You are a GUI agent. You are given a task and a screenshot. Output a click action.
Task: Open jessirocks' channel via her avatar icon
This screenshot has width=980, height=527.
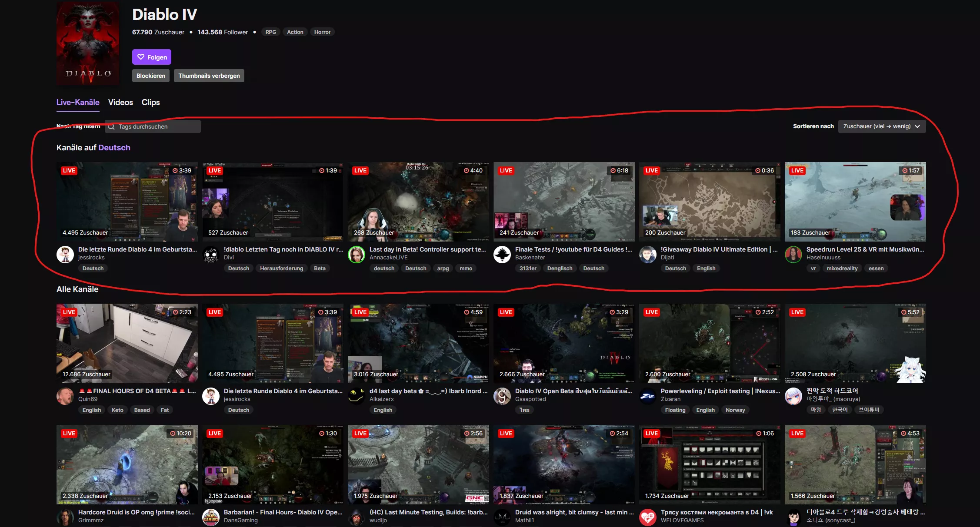(65, 255)
